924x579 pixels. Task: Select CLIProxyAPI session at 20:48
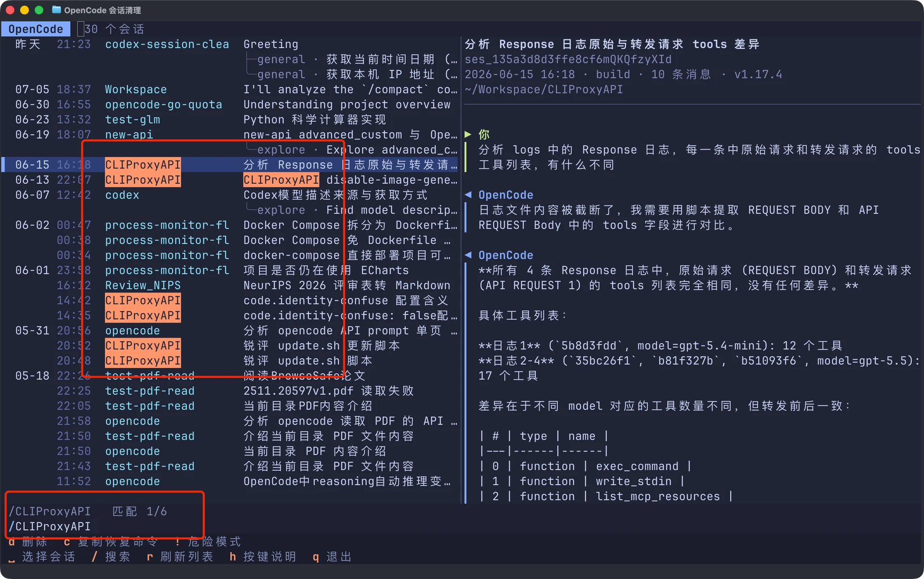(230, 361)
